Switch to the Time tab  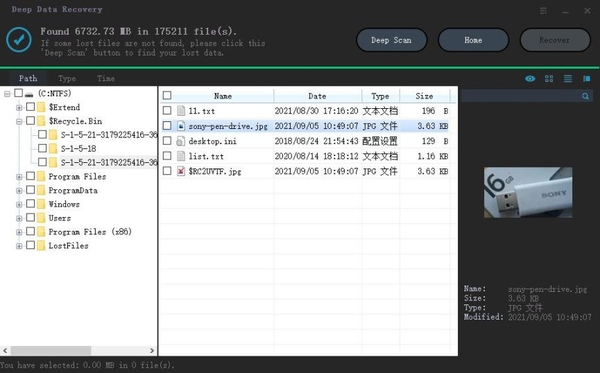coord(106,78)
